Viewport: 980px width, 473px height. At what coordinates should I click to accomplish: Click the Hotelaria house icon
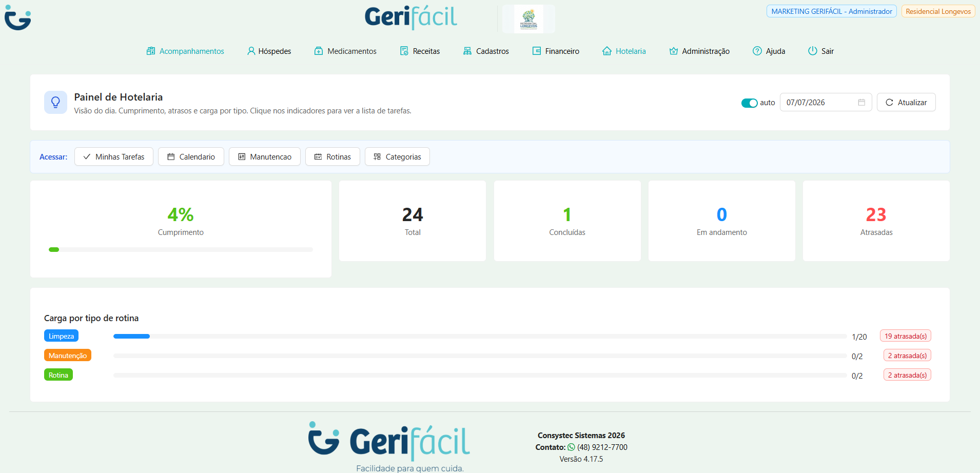[x=607, y=51]
